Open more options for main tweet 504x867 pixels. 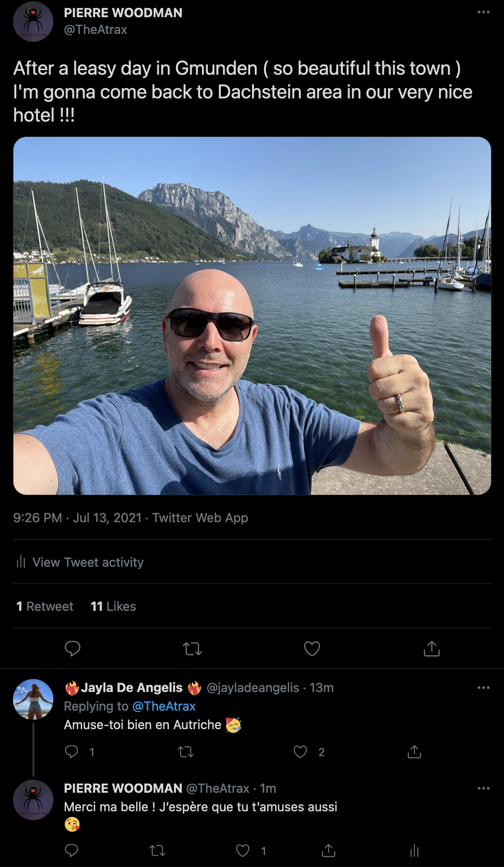point(483,13)
